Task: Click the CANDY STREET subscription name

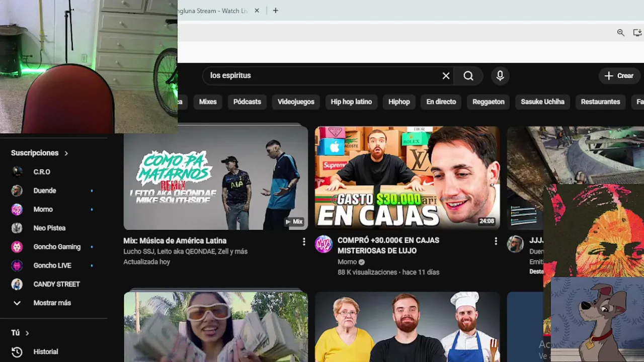Action: 56,284
